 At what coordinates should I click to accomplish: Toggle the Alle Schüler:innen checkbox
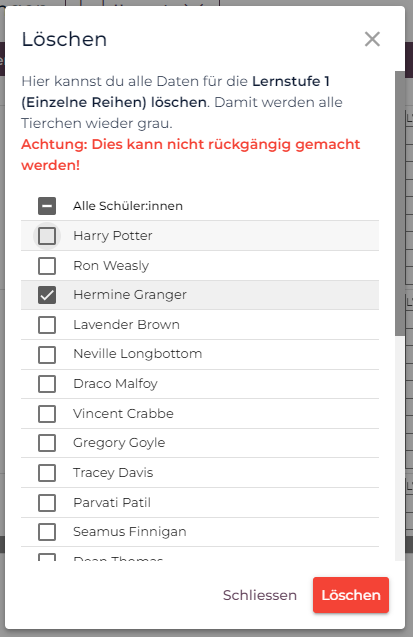pyautogui.click(x=47, y=206)
